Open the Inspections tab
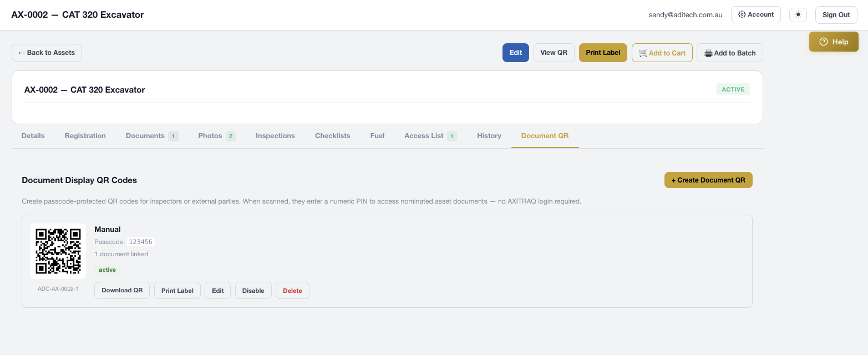Image resolution: width=868 pixels, height=355 pixels. click(275, 135)
